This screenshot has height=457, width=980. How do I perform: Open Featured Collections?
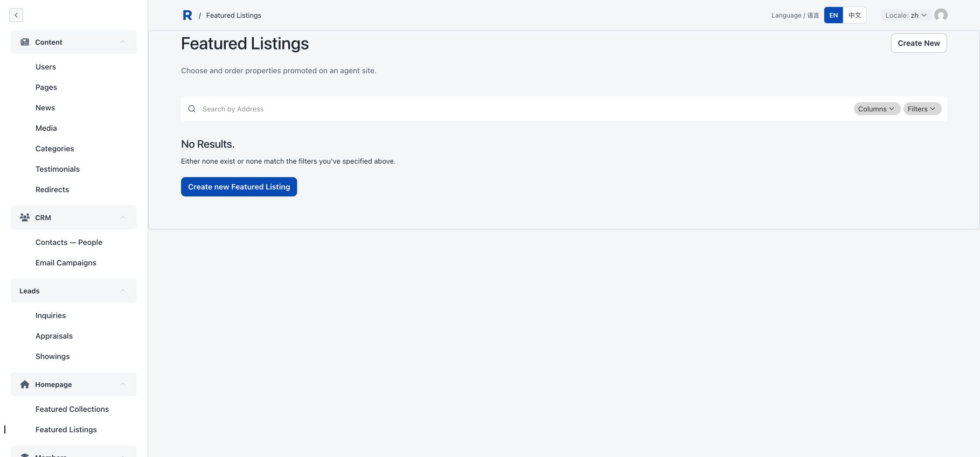click(x=72, y=409)
